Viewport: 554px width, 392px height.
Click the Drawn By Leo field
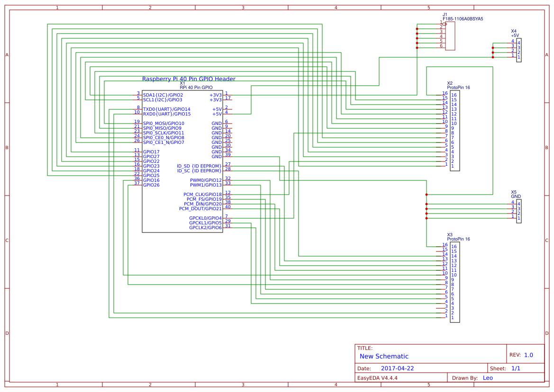(488, 378)
